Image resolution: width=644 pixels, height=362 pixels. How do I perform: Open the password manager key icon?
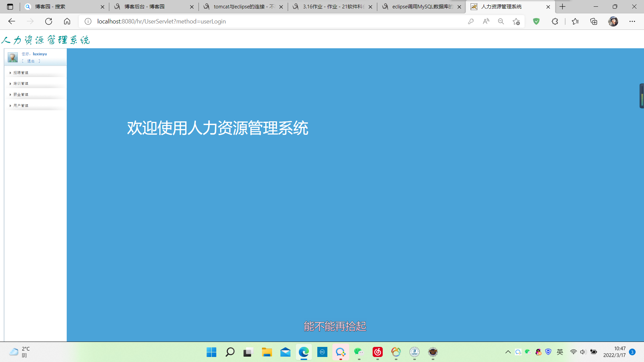[471, 21]
